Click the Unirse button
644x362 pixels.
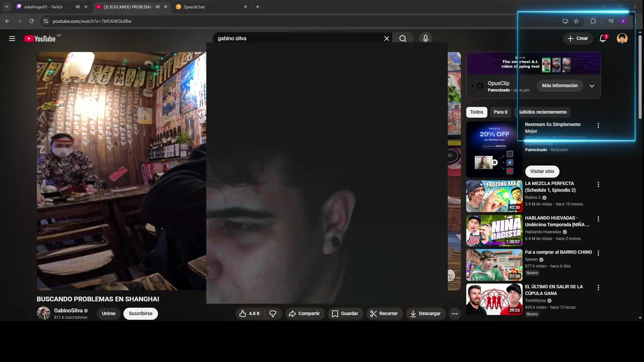[109, 313]
